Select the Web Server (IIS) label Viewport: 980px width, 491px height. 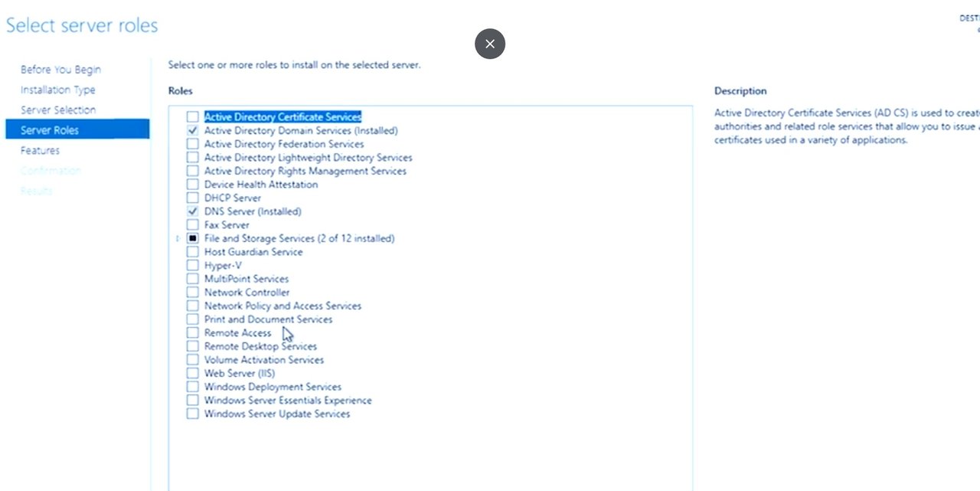[x=240, y=373]
